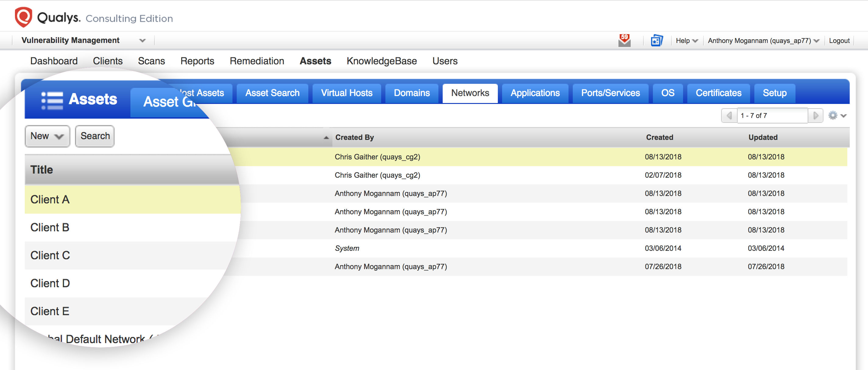
Task: Switch to the Asset Search tab
Action: [x=272, y=93]
